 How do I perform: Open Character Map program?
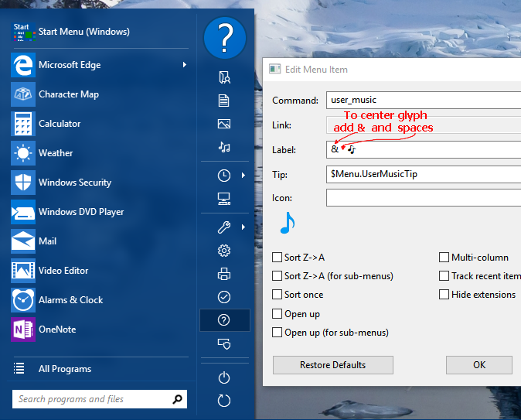100,94
